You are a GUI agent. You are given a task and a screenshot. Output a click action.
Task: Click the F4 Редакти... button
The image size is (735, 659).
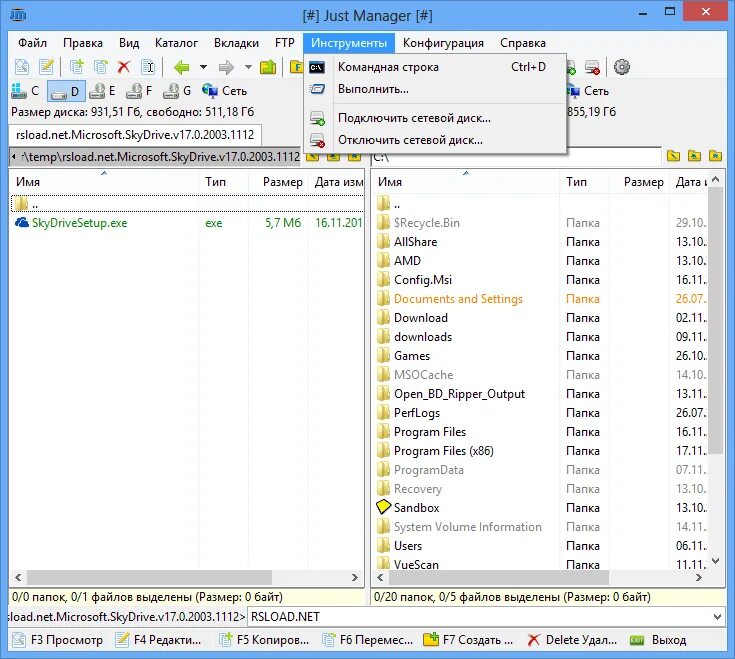click(x=158, y=640)
